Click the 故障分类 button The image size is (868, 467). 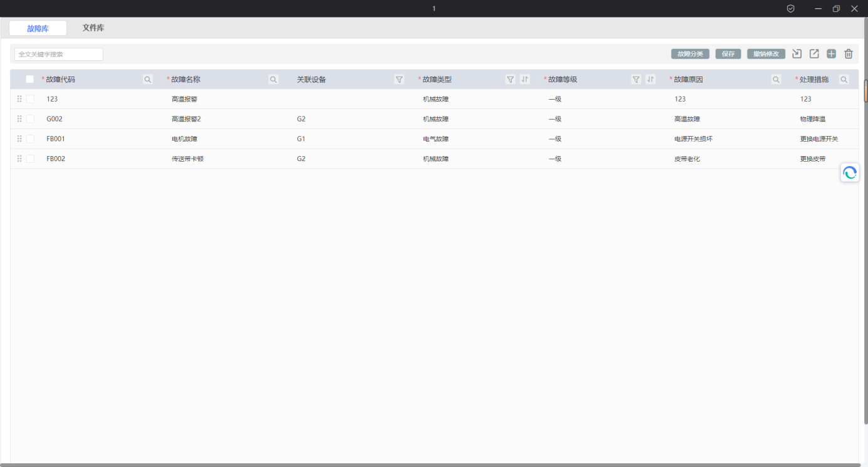click(690, 54)
